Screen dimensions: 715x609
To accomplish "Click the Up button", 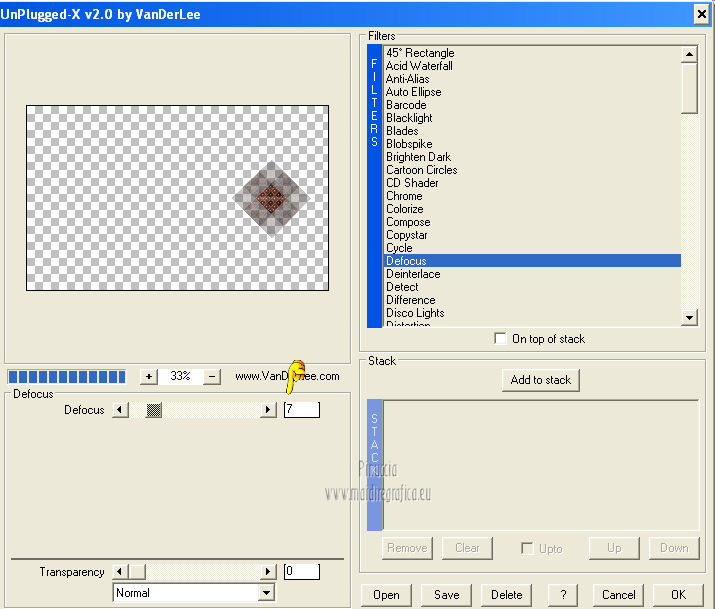I will coord(614,548).
